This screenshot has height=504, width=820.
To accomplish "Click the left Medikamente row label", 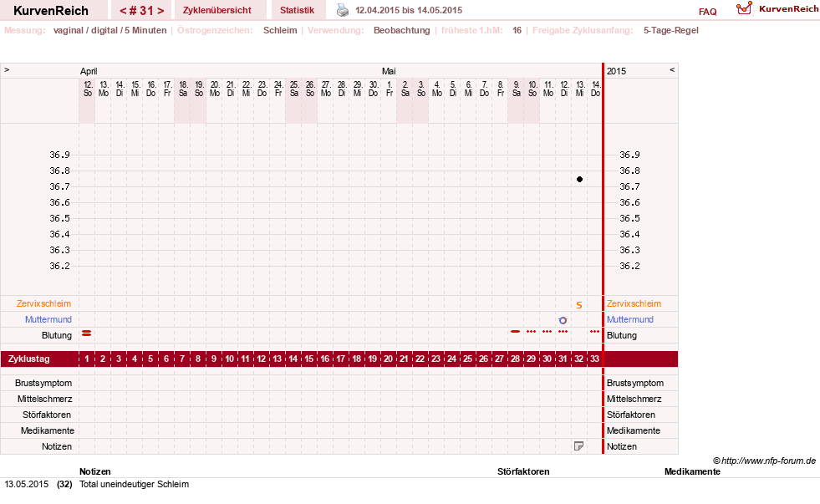I will 48,430.
